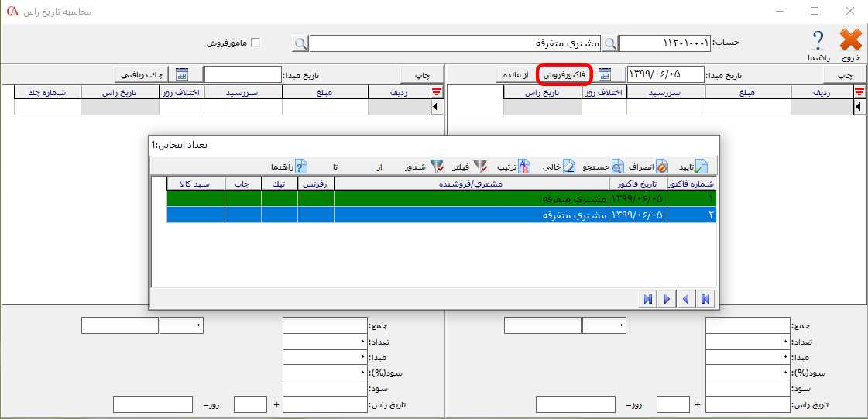This screenshot has width=868, height=419.
Task: Activate the شناور floating filter icon
Action: pyautogui.click(x=437, y=167)
